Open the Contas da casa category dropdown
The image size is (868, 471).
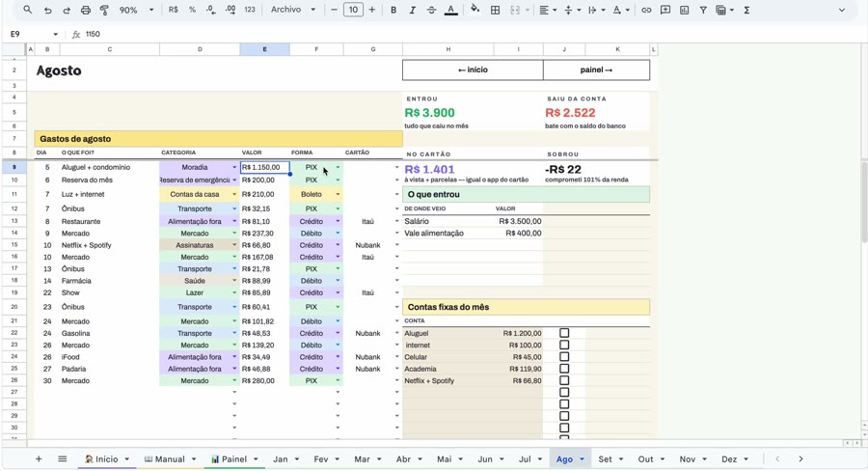234,195
